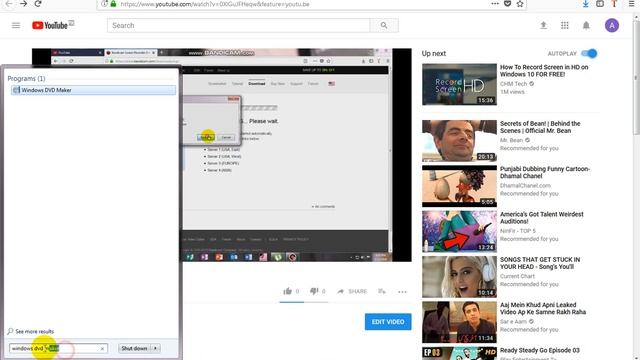The width and height of the screenshot is (640, 360).
Task: Click See more results link
Action: coord(34,331)
